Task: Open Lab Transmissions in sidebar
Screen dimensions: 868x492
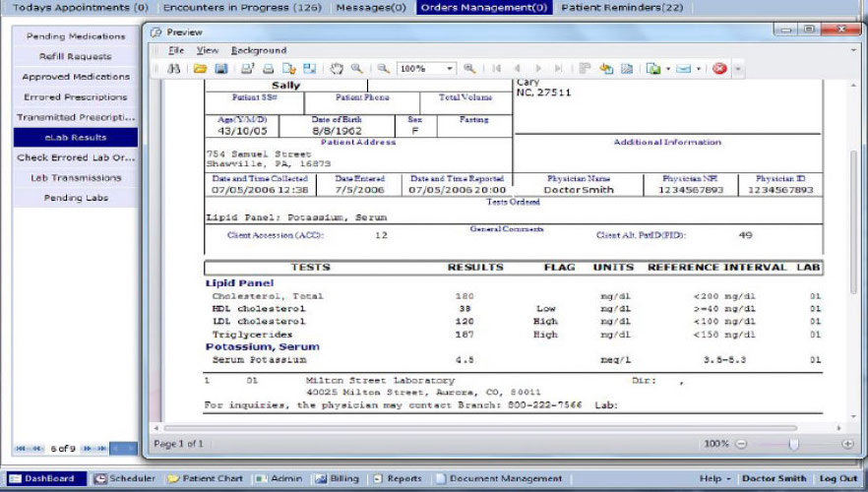Action: [76, 178]
